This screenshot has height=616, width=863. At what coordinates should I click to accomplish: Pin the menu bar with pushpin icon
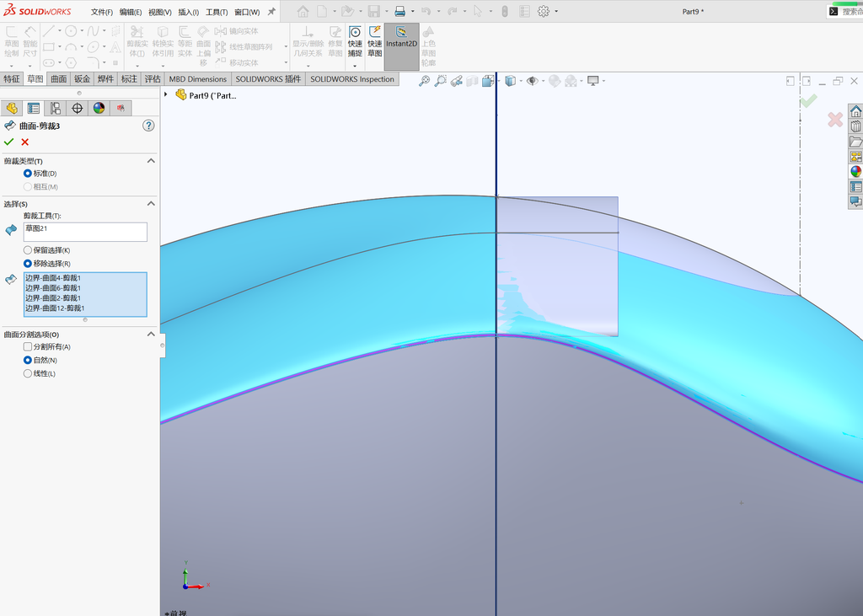point(271,12)
